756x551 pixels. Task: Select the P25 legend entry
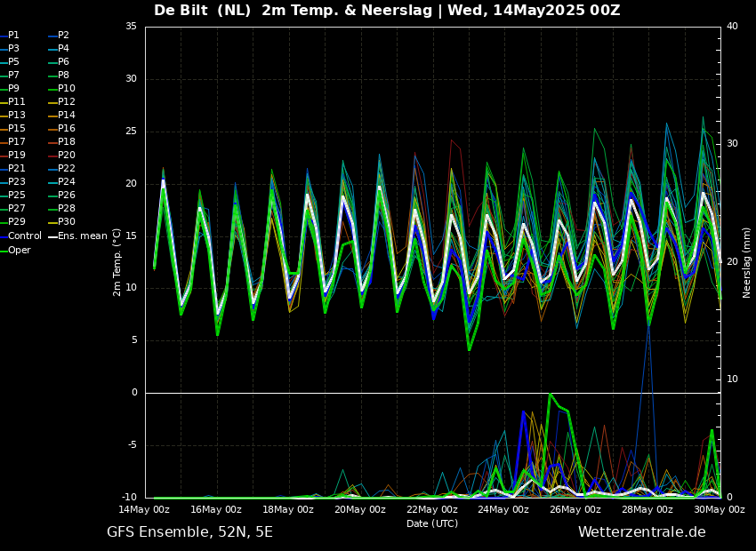tap(17, 196)
